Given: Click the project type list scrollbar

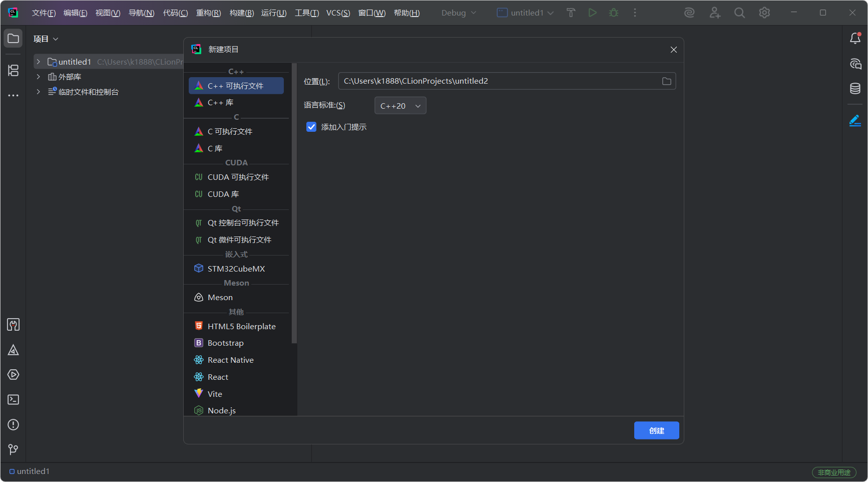Looking at the screenshot, I should (294, 203).
